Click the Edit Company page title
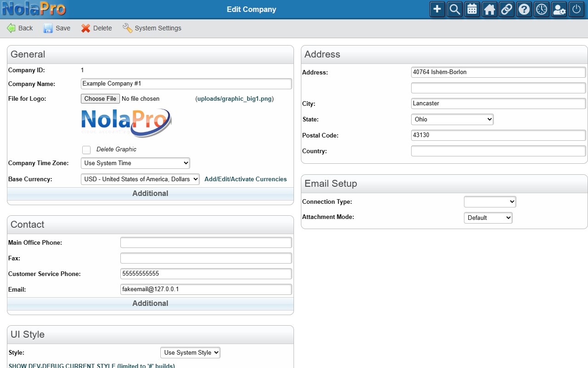The width and height of the screenshot is (588, 368). 251,9
